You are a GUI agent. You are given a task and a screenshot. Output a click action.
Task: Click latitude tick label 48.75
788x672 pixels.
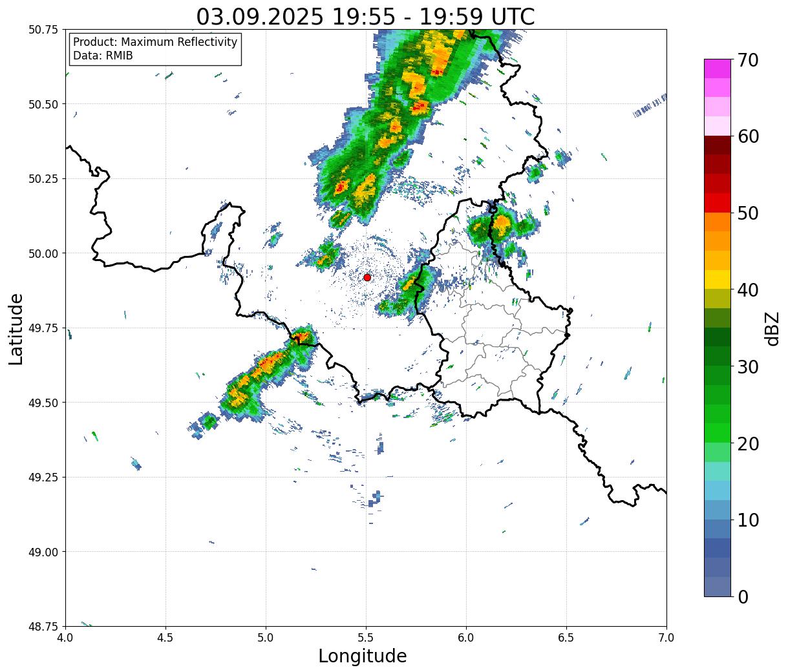pos(43,627)
